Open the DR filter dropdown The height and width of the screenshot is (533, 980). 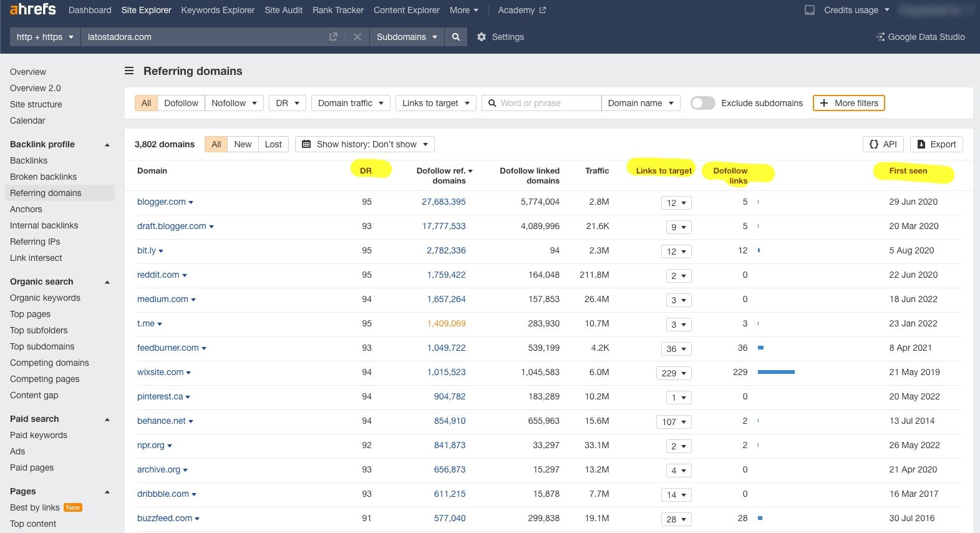point(288,103)
